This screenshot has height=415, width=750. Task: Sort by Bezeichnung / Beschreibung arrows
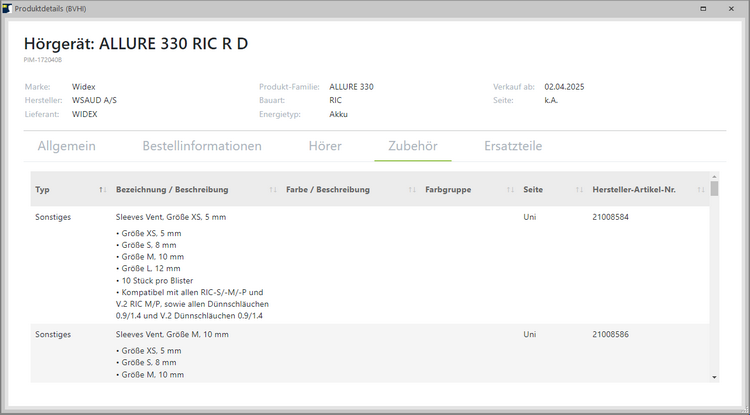(x=273, y=190)
